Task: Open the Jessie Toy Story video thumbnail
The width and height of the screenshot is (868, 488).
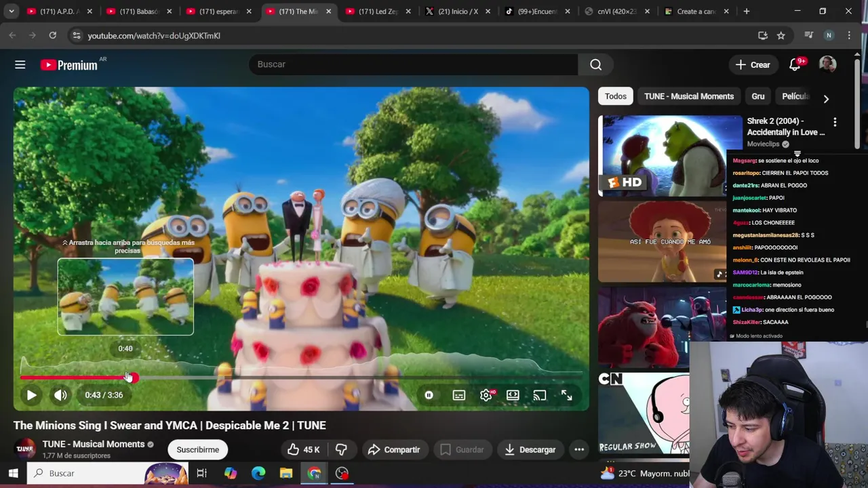Action: 662,241
